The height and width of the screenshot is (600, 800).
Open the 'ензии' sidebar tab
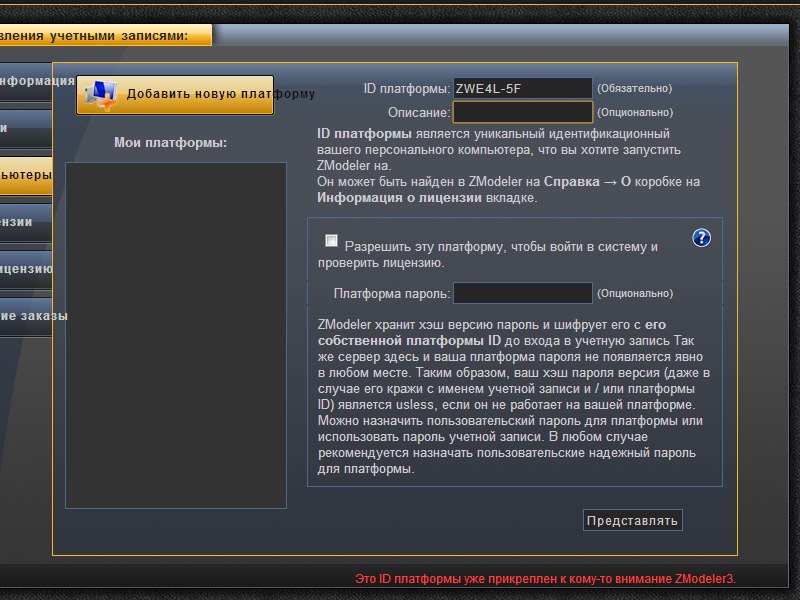(x=26, y=222)
